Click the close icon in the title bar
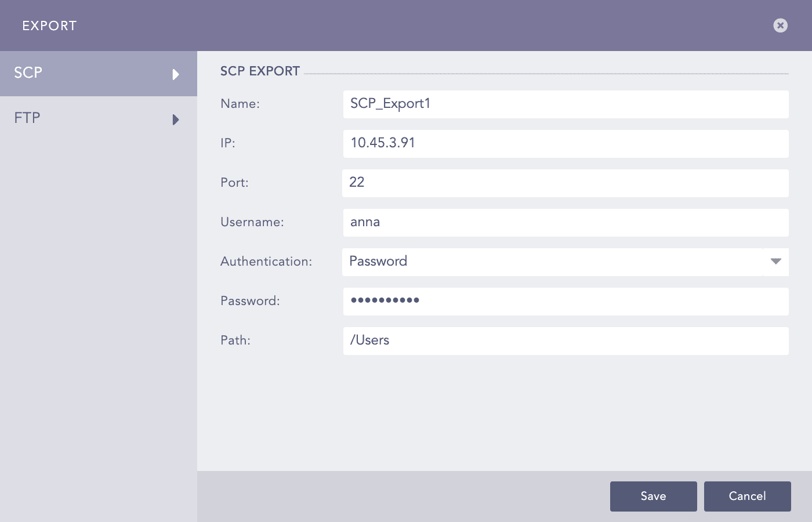This screenshot has height=522, width=812. [780, 25]
